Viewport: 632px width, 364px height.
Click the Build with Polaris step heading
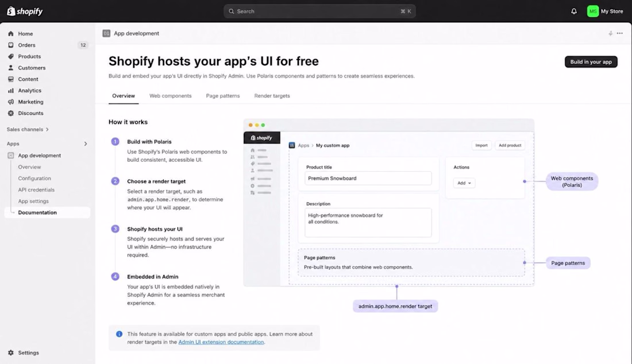(149, 142)
